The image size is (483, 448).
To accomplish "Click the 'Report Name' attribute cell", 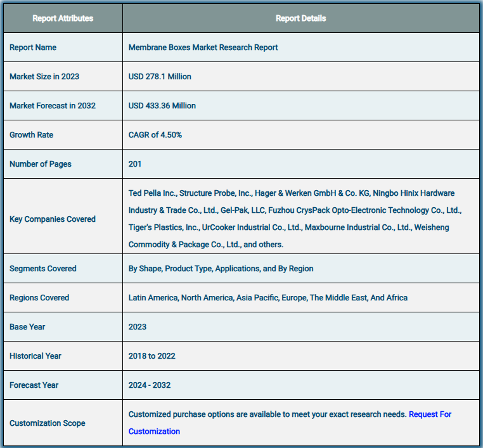I will [63, 48].
